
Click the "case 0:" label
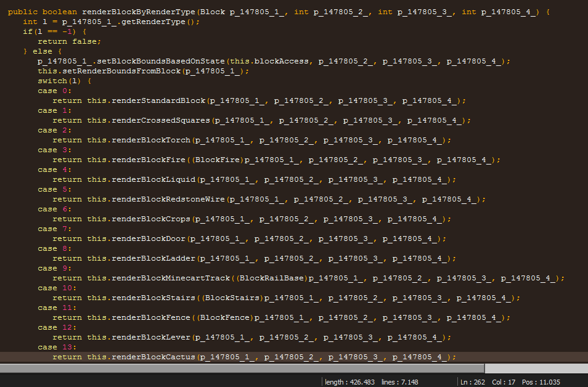point(54,91)
